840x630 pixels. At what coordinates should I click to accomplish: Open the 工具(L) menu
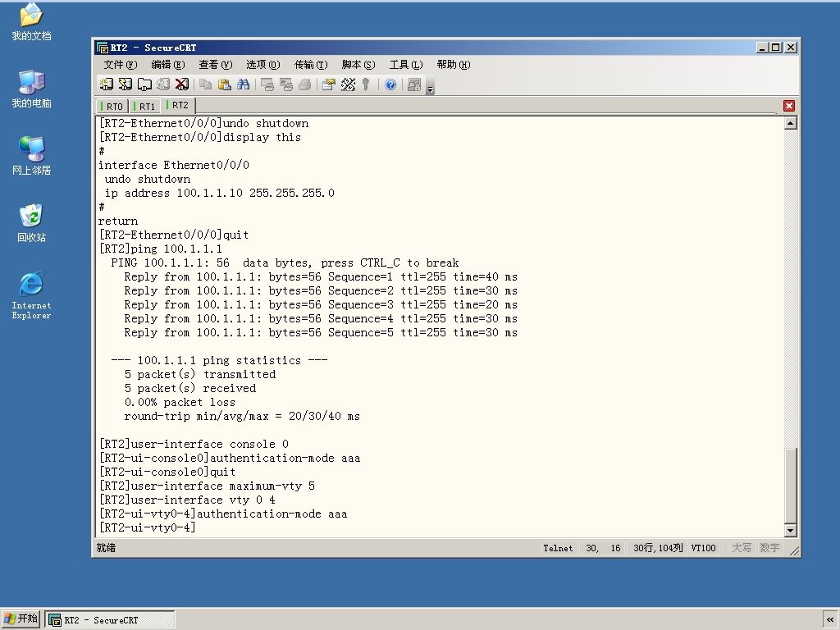click(406, 65)
